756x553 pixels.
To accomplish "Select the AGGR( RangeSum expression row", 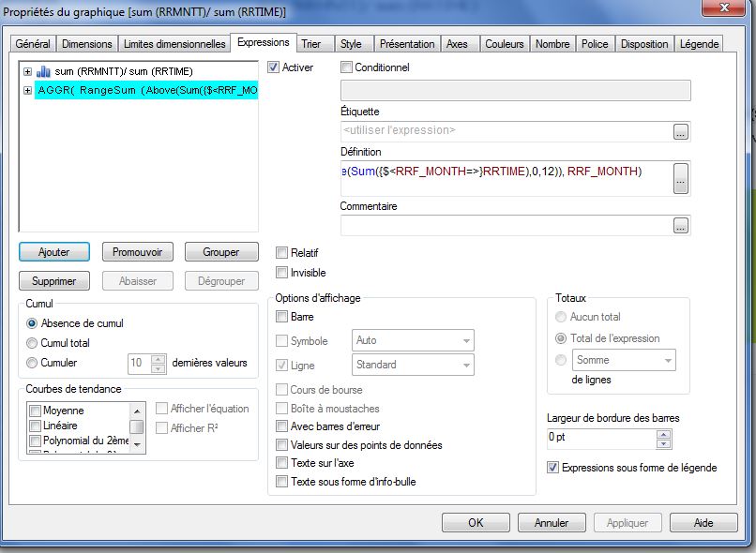I will [x=146, y=90].
